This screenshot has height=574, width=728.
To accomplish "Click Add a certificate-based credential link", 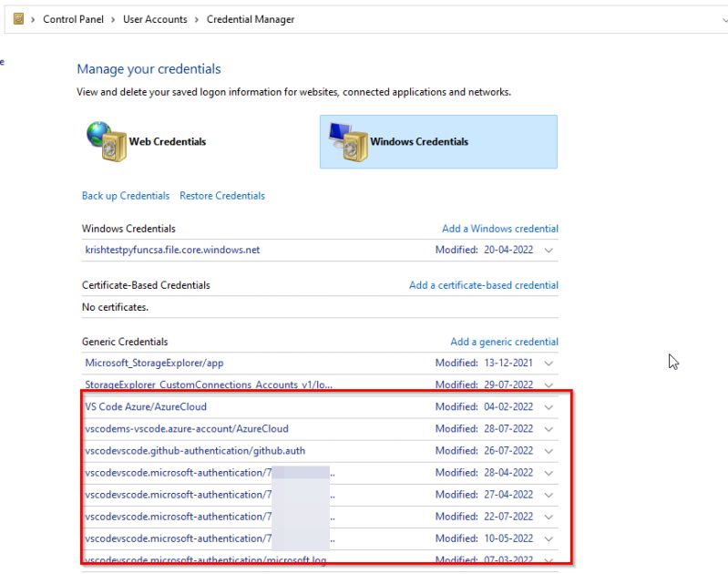I will point(483,285).
